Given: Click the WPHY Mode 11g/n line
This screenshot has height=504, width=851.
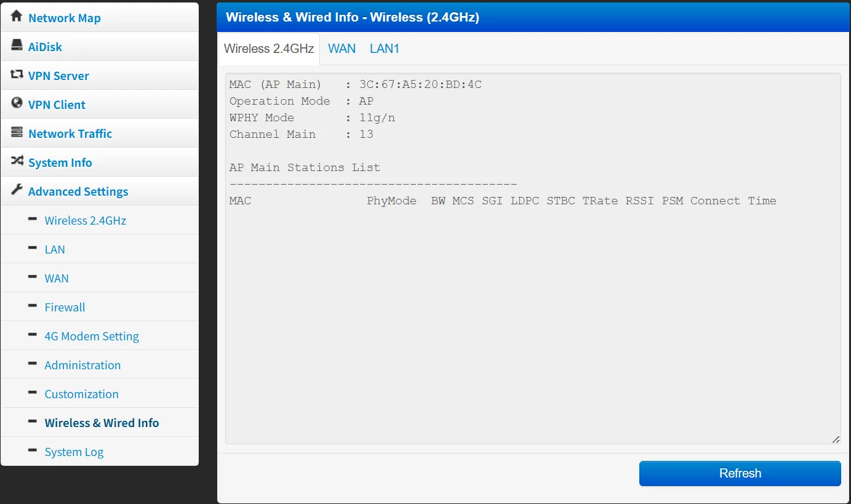Looking at the screenshot, I should 312,118.
